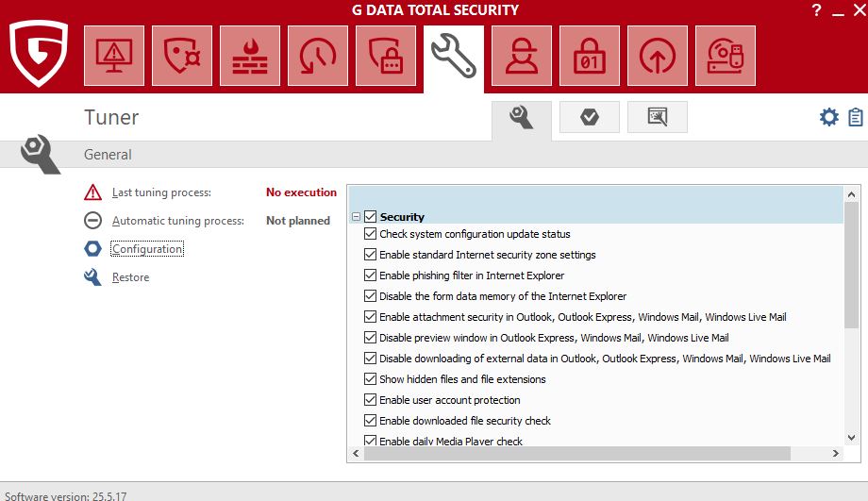Click the vertical scrollbar thumb
Image resolution: width=868 pixels, height=501 pixels.
(x=851, y=265)
